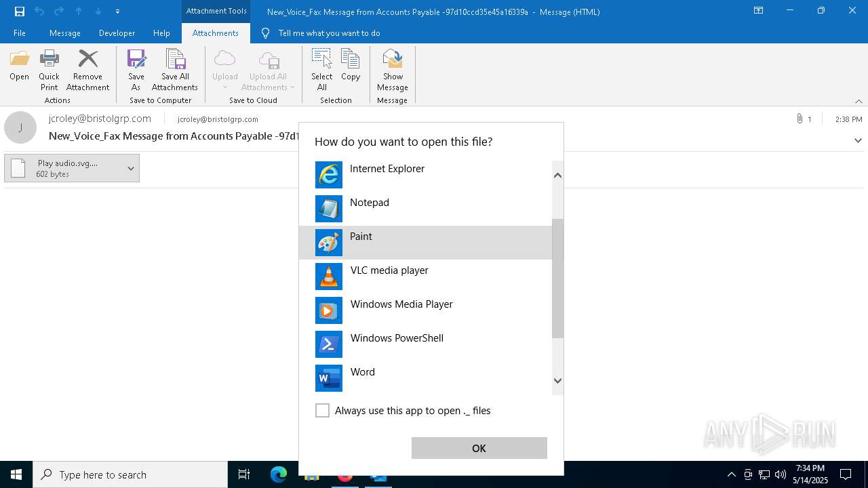Switch to the Message tab
Image resolution: width=868 pixels, height=488 pixels.
coord(65,33)
